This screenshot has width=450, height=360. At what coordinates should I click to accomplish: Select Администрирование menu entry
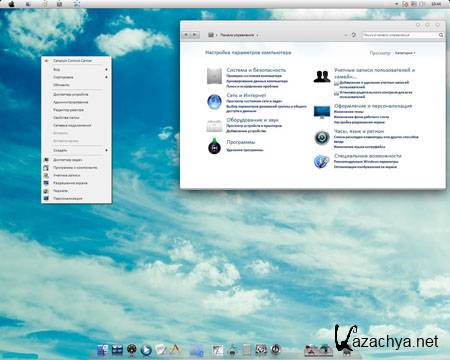76,102
